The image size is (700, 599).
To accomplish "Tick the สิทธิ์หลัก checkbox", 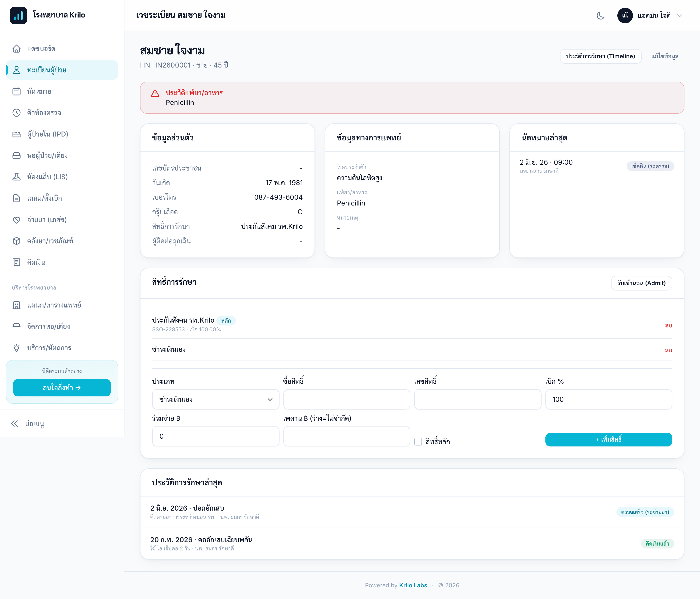I will 418,442.
